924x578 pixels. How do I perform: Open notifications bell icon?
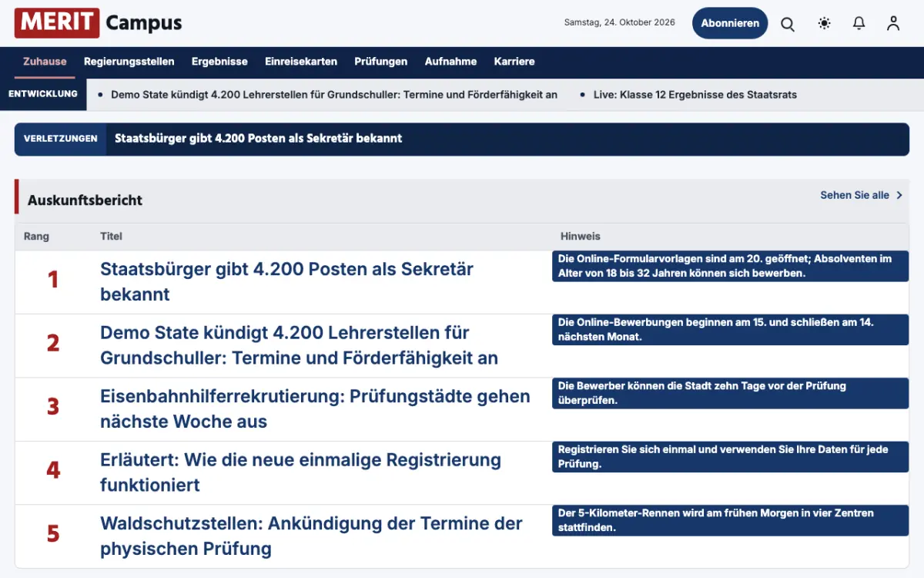point(859,23)
